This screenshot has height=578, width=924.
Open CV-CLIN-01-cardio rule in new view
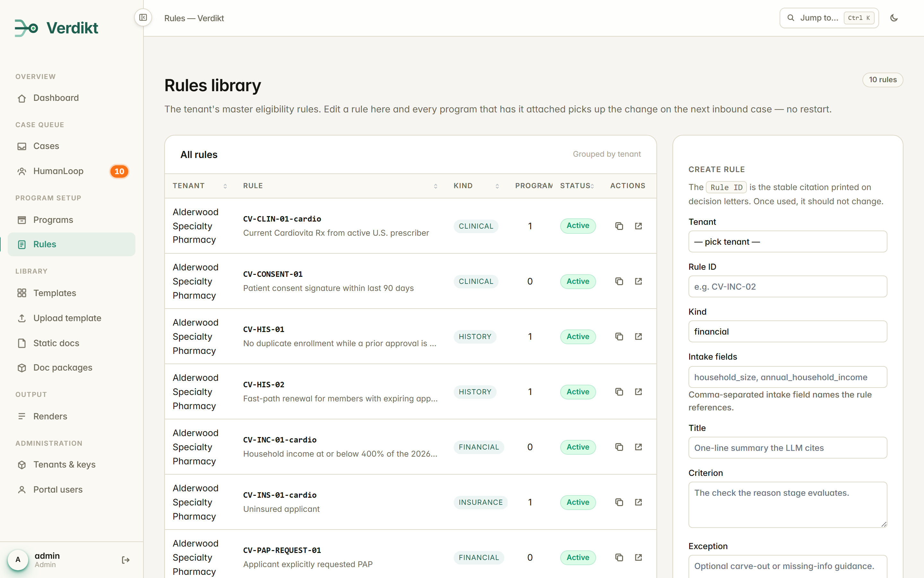[x=638, y=226]
